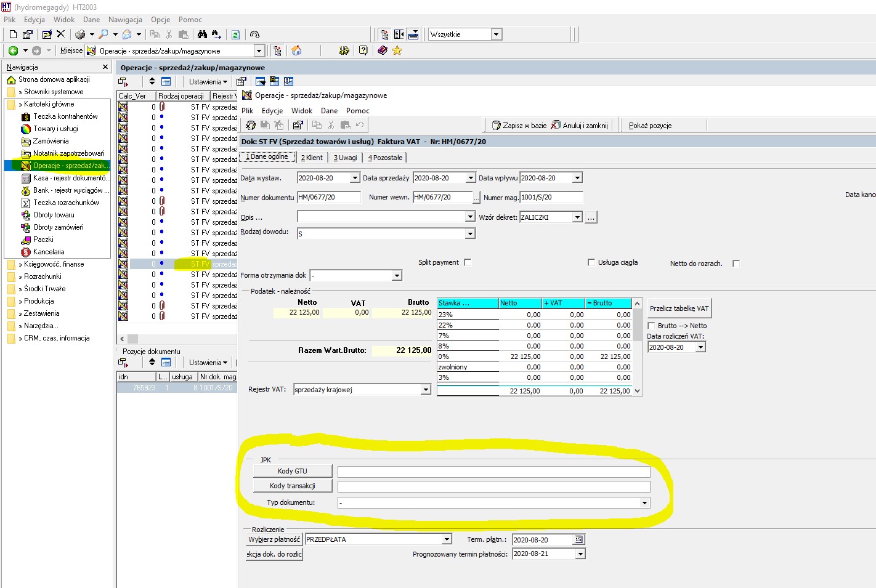Go back with the green arrow icon
The width and height of the screenshot is (876, 588).
(13, 50)
